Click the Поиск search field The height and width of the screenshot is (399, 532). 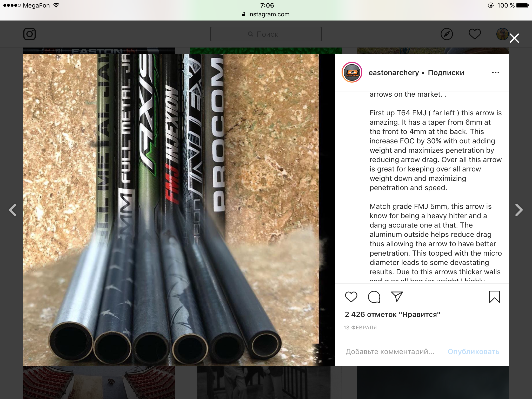coord(266,34)
